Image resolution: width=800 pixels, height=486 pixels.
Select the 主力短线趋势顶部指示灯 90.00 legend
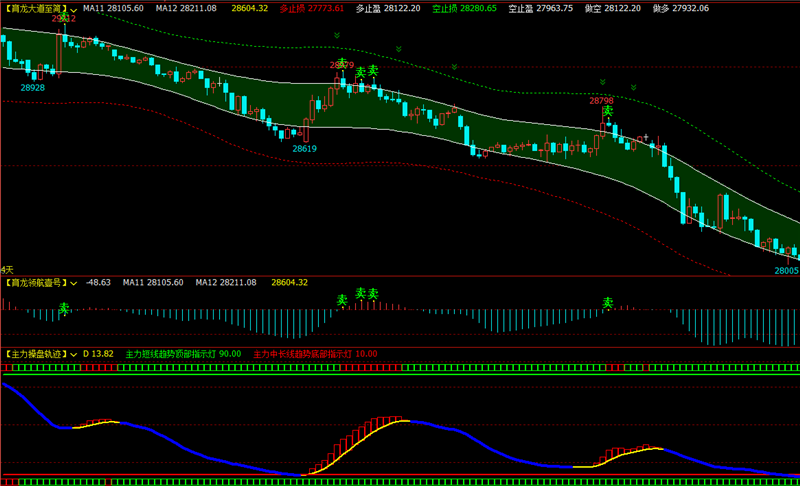pyautogui.click(x=183, y=354)
